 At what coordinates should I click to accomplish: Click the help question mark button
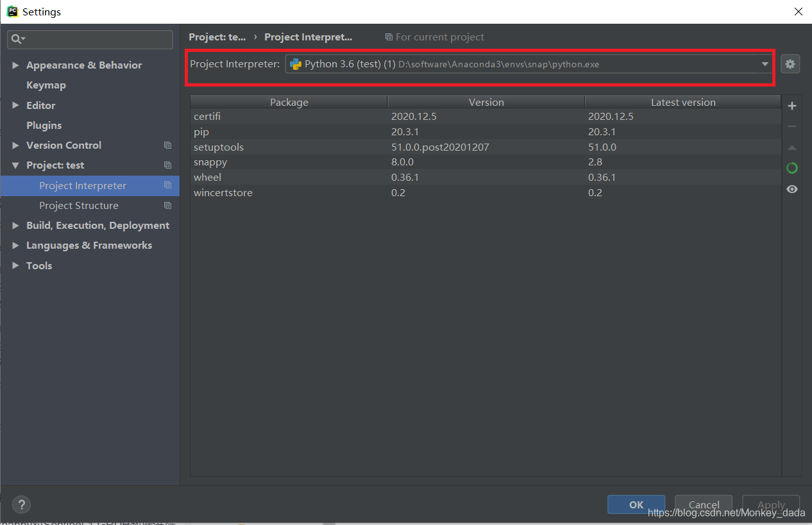(x=21, y=504)
